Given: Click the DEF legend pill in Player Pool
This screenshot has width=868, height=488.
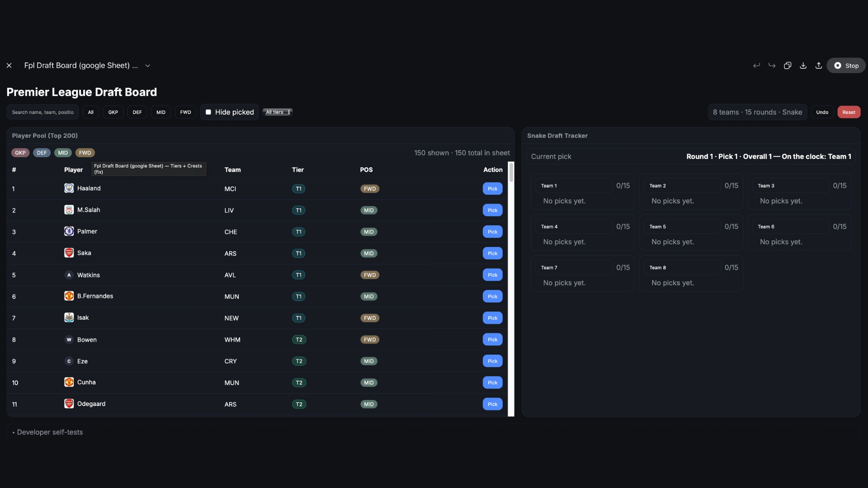Looking at the screenshot, I should click(42, 153).
